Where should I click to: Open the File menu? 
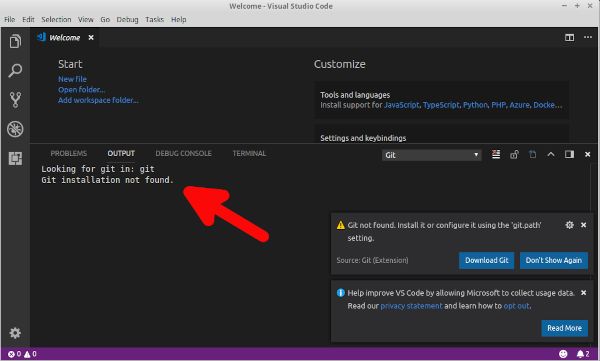click(x=10, y=20)
